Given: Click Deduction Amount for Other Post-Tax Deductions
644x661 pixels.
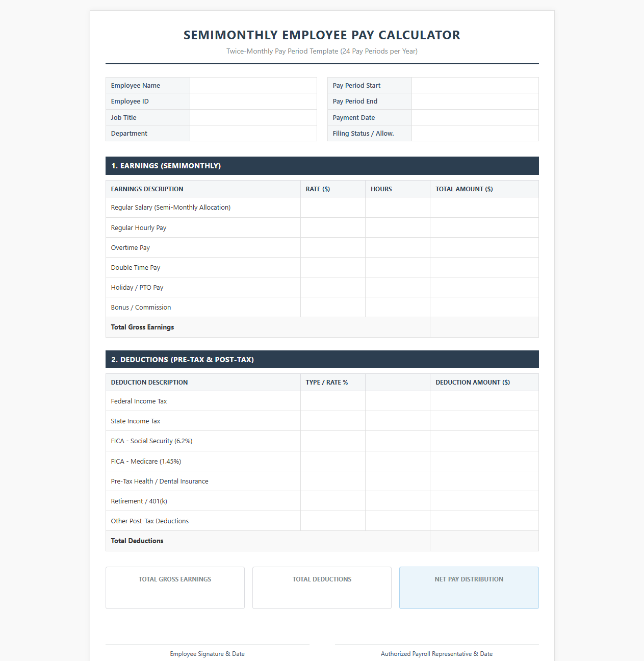Looking at the screenshot, I should pyautogui.click(x=484, y=521).
